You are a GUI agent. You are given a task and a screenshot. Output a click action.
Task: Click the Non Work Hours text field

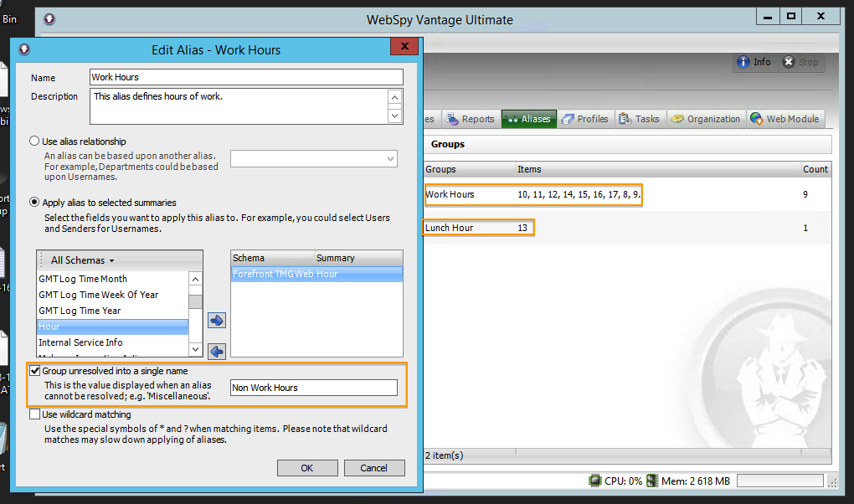(314, 388)
